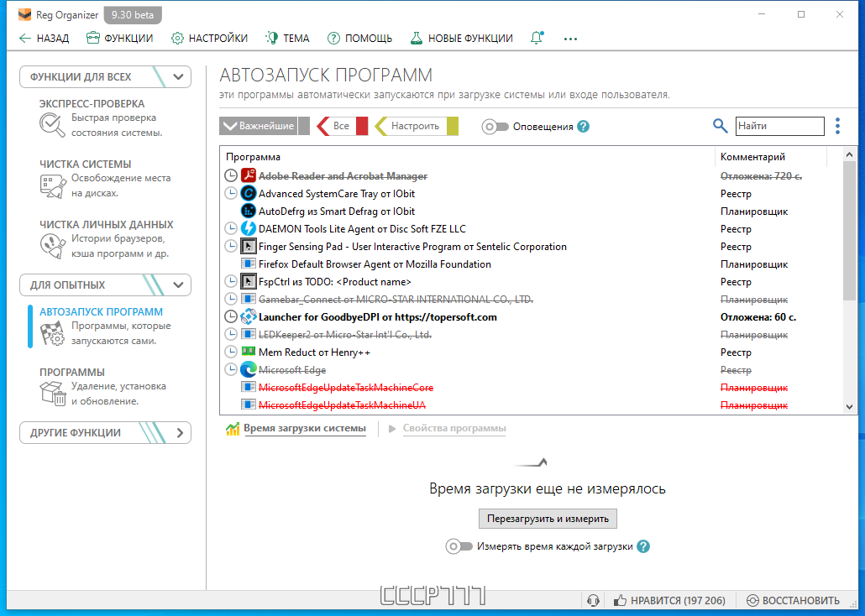Click inside the Найти search field

(x=779, y=126)
